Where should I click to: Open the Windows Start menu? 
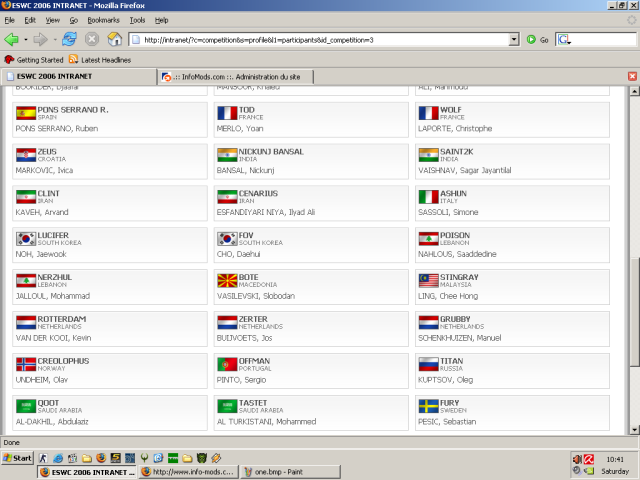17,458
